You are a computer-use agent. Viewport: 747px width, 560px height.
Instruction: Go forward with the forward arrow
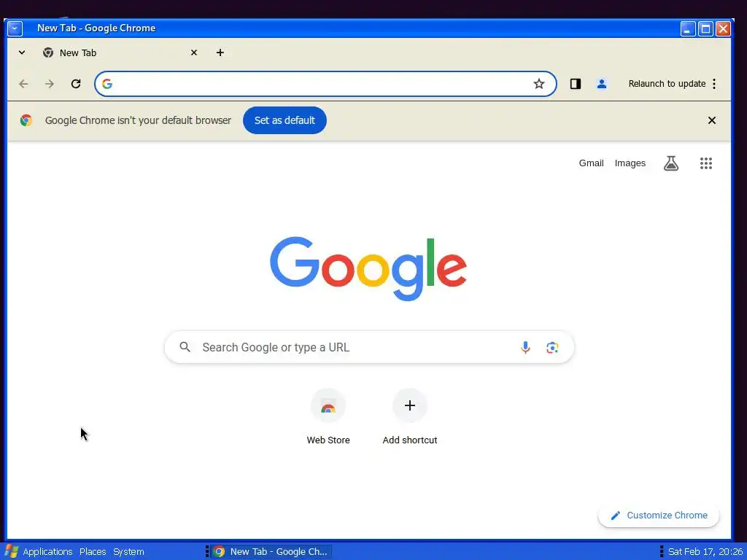tap(50, 84)
